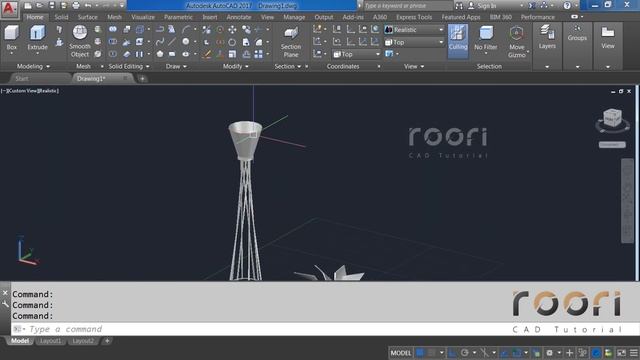
Task: Expand the View panel title dropdown
Action: click(414, 66)
